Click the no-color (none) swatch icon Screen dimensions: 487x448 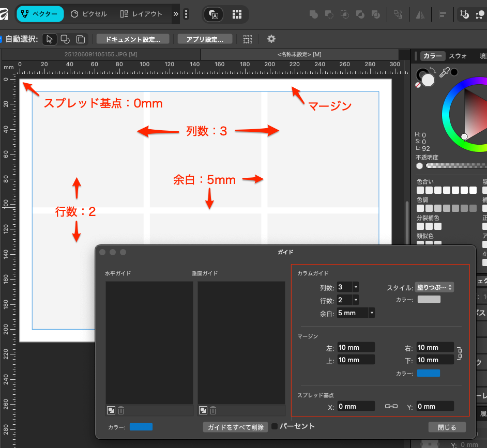click(x=419, y=84)
